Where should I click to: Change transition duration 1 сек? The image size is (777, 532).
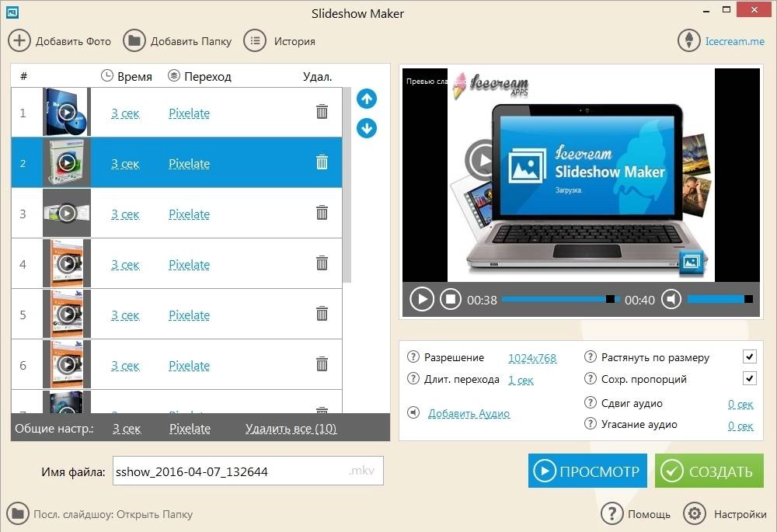coord(521,381)
